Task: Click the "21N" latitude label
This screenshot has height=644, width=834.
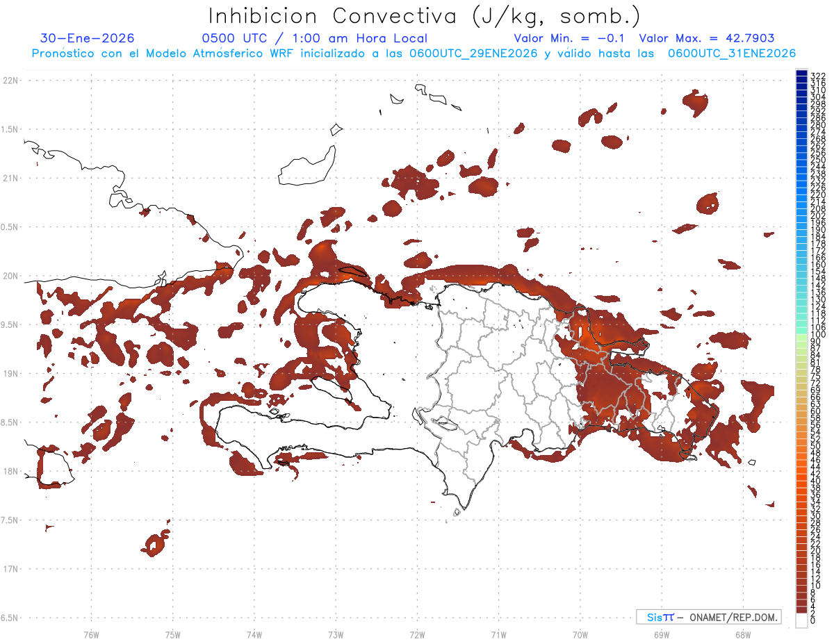Action: (10, 178)
